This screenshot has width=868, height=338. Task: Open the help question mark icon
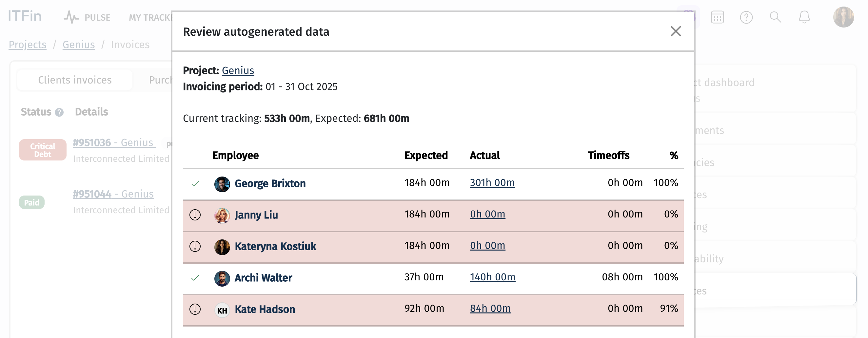pyautogui.click(x=746, y=17)
